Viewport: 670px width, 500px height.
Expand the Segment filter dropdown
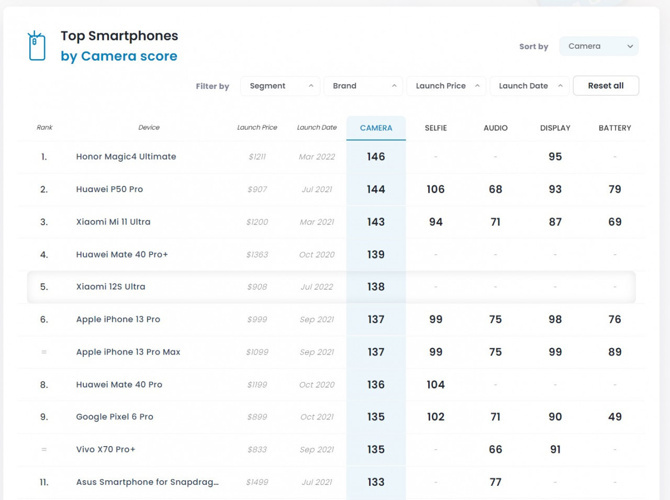[x=280, y=86]
